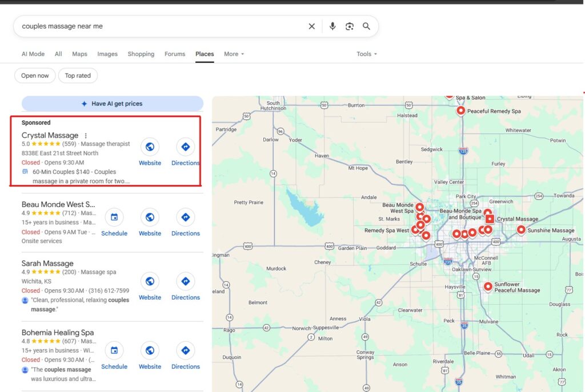Click the Beau Monde Spa and Boutique map label

tap(461, 214)
